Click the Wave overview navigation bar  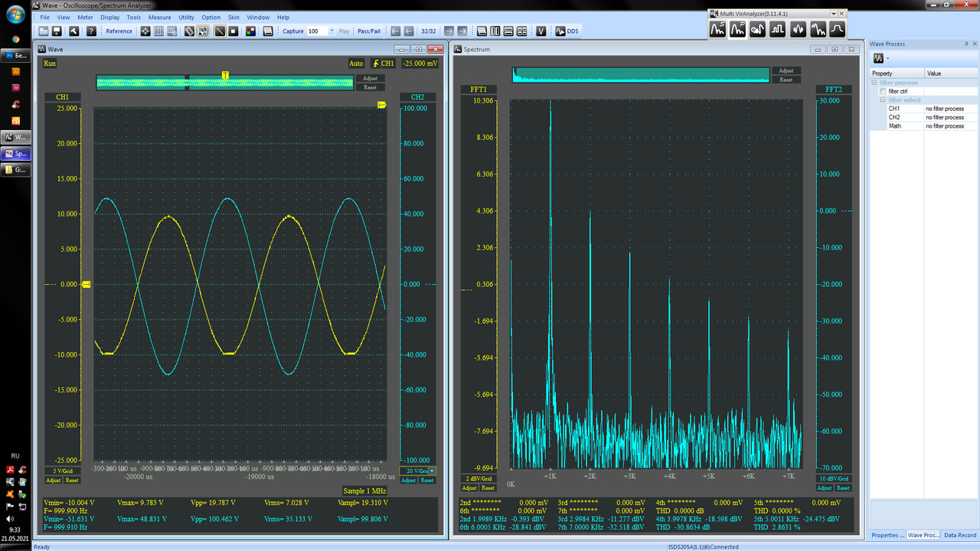pyautogui.click(x=224, y=83)
